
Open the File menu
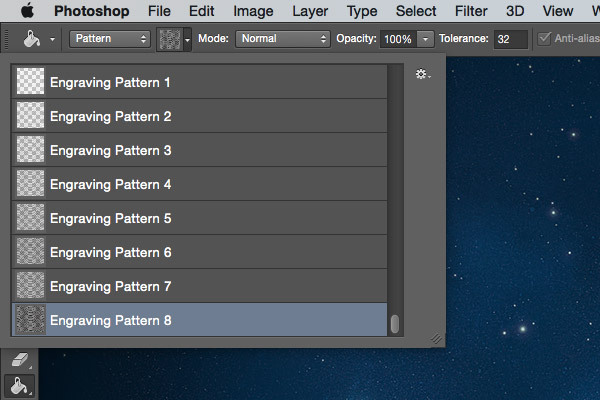159,11
